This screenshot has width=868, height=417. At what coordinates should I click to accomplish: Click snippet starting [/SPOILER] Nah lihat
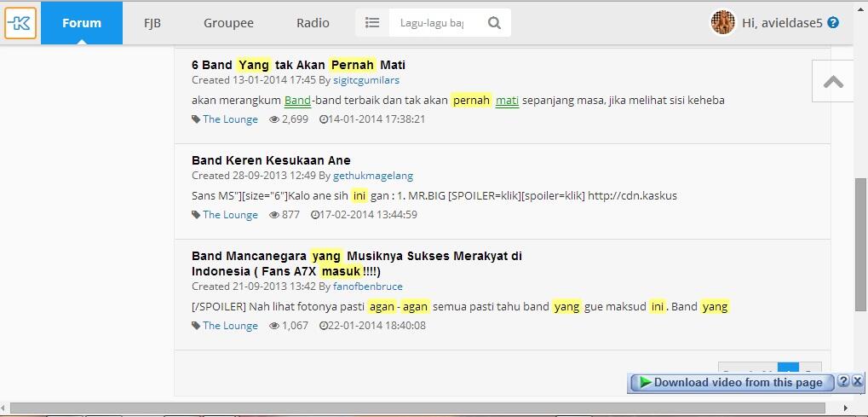[x=461, y=306]
